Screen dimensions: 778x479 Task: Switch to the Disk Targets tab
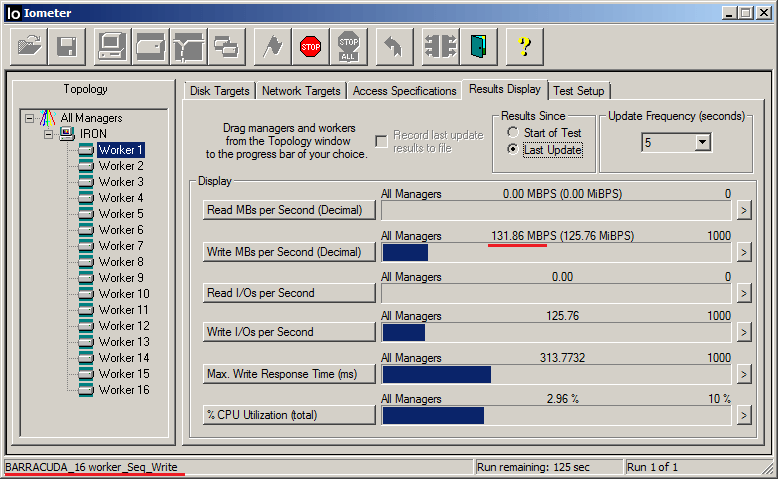tap(219, 91)
